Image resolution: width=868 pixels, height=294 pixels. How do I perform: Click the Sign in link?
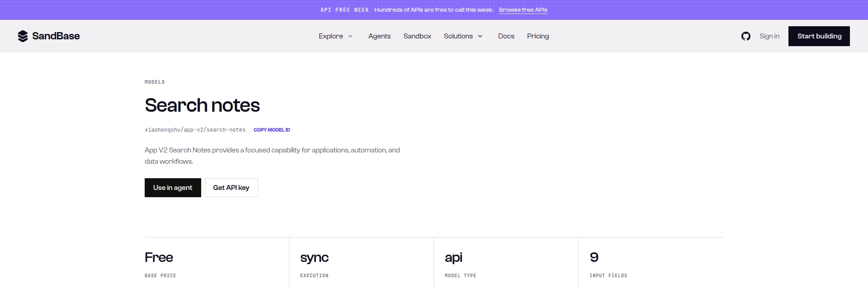pos(769,36)
